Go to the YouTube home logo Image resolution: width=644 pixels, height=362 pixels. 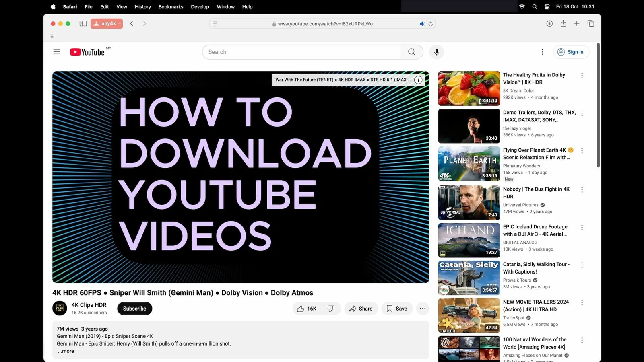coord(87,52)
